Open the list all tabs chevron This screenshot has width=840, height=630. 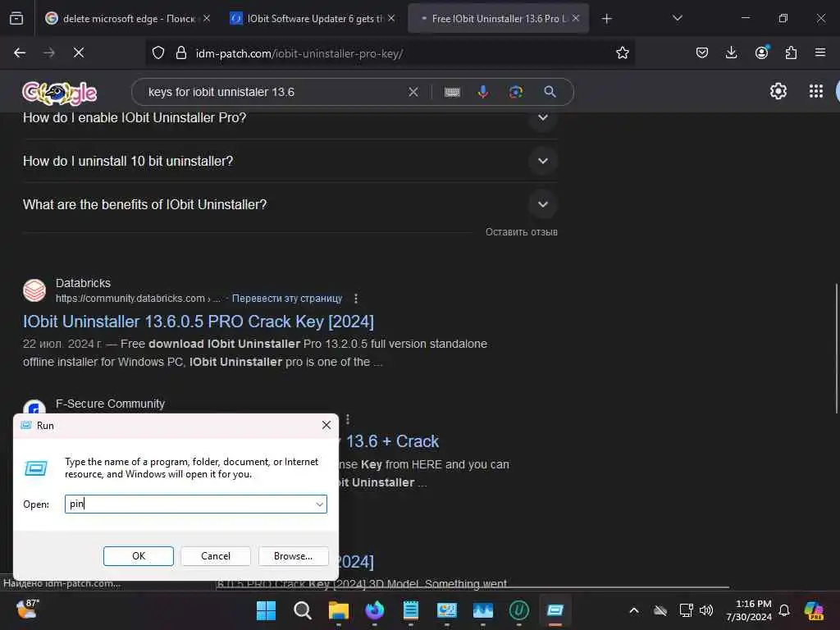tap(677, 19)
